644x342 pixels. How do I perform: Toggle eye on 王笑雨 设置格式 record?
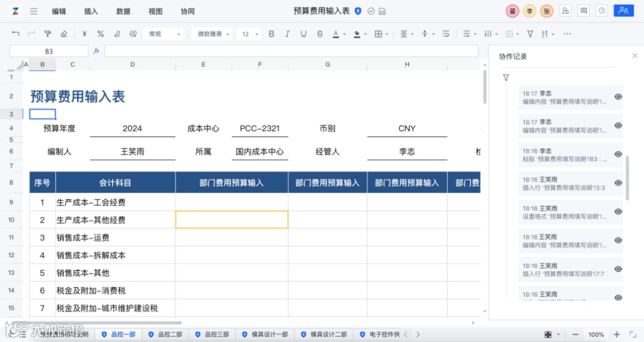click(x=618, y=212)
